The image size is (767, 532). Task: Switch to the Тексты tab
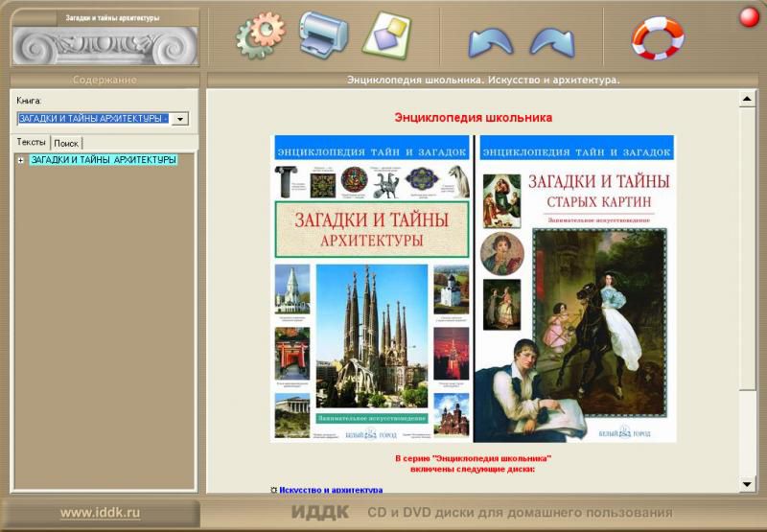[32, 142]
